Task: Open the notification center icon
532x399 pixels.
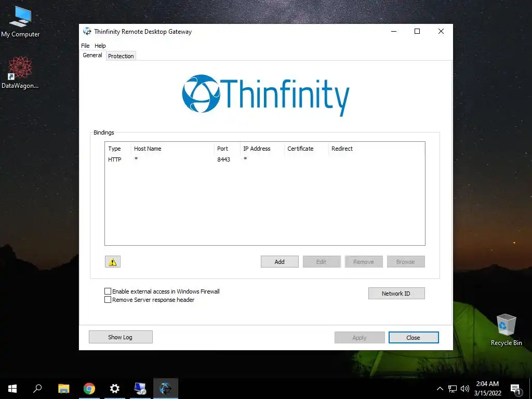Action: click(515, 389)
